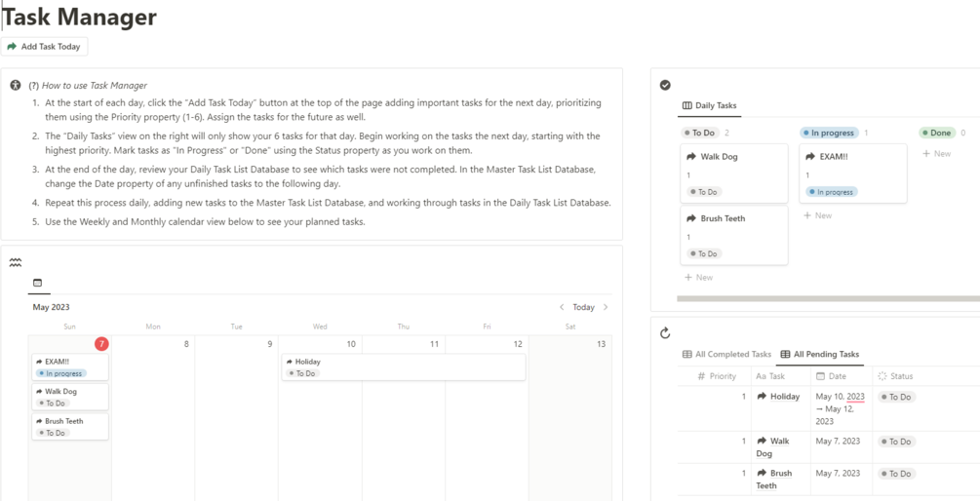Go to previous month using left chevron
This screenshot has height=501, width=980.
(x=562, y=307)
